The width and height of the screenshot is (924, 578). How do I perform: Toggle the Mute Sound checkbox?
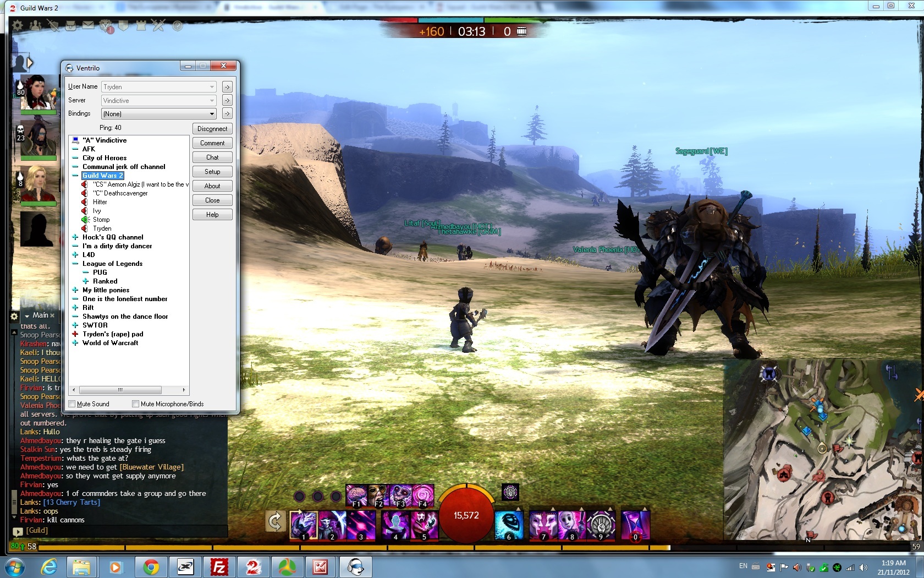(x=71, y=404)
